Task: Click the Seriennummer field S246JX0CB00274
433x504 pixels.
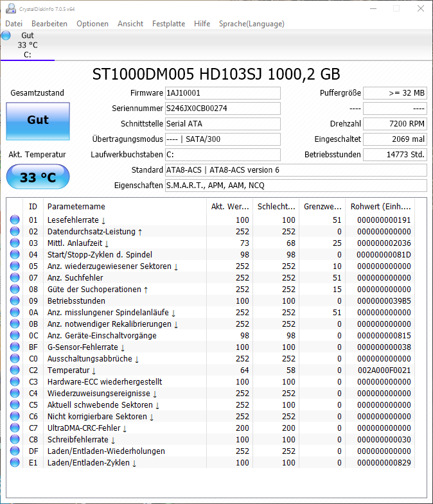Action: pyautogui.click(x=223, y=109)
